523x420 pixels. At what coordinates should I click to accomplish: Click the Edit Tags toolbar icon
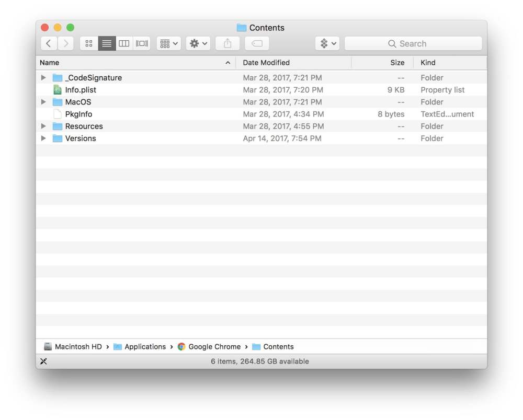tap(257, 43)
